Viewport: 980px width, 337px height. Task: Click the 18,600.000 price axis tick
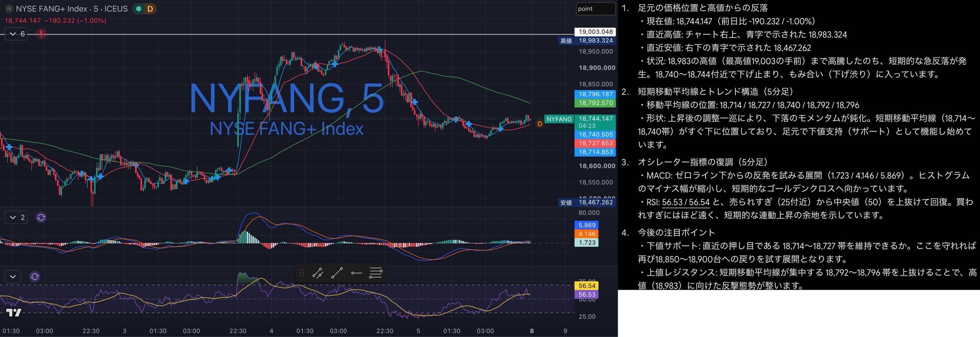(597, 166)
